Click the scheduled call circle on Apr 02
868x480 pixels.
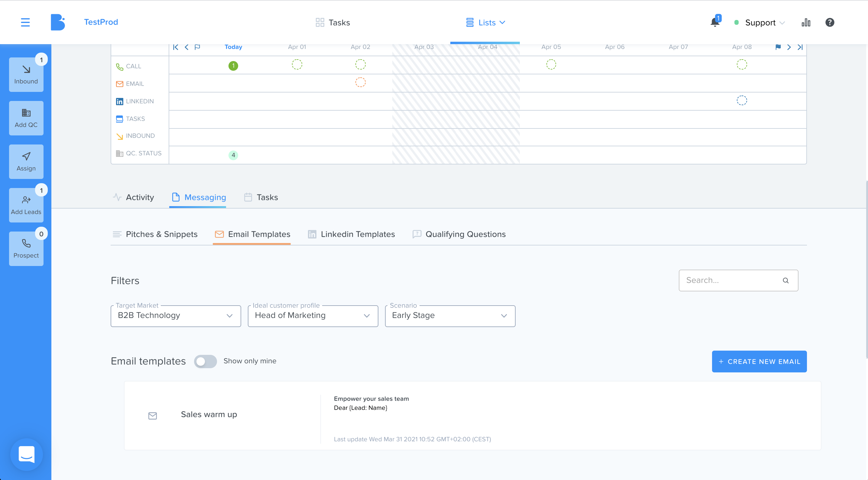point(361,64)
